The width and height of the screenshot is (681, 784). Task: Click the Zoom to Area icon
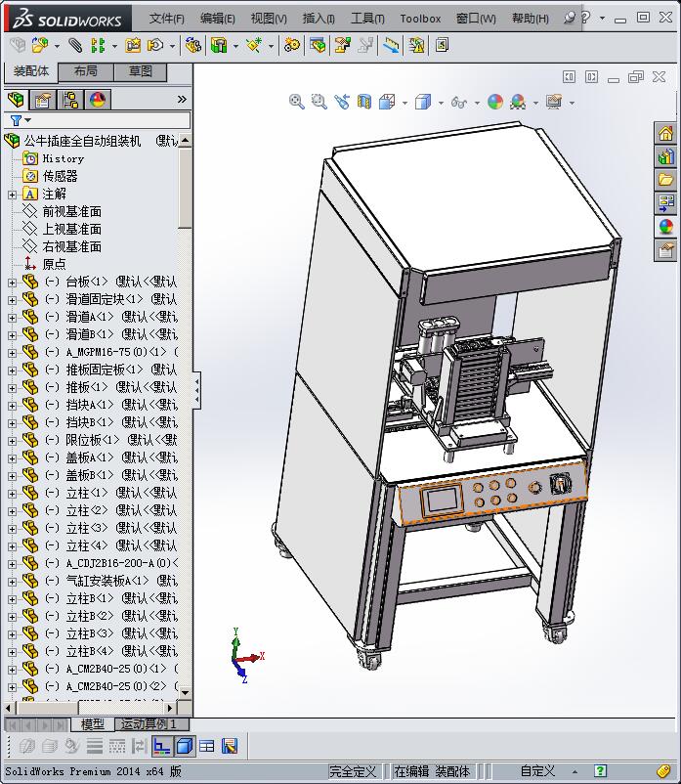tap(319, 102)
